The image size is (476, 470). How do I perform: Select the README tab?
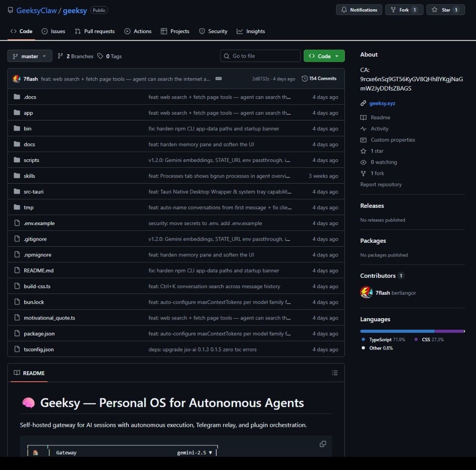pos(29,373)
